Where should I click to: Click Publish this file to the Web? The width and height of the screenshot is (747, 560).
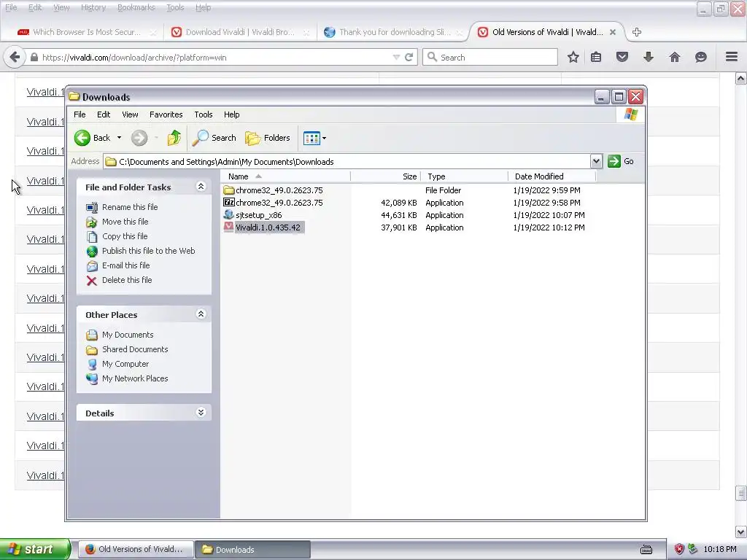(x=148, y=251)
